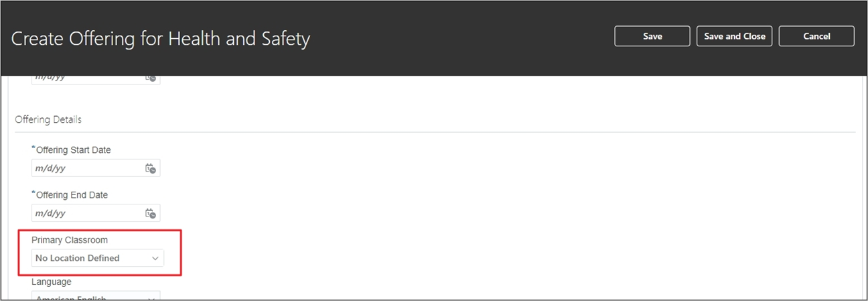Focus the Offering Start Date input field
The width and height of the screenshot is (868, 301).
[x=86, y=168]
